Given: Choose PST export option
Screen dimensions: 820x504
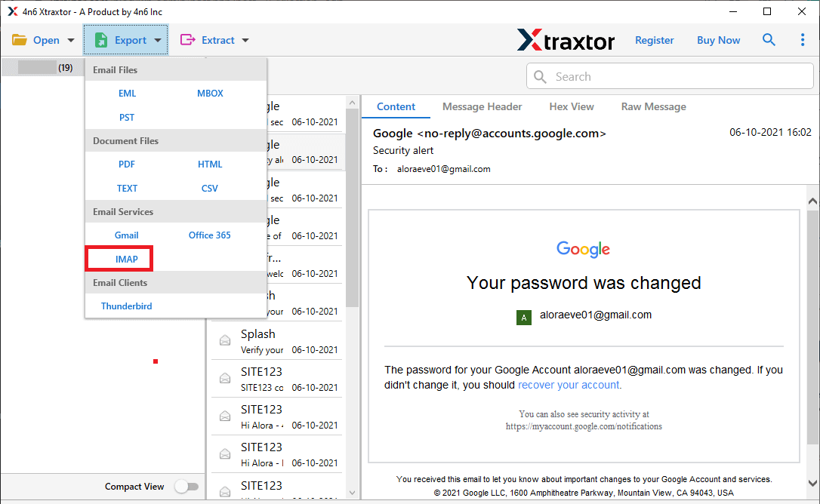Looking at the screenshot, I should click(x=127, y=117).
